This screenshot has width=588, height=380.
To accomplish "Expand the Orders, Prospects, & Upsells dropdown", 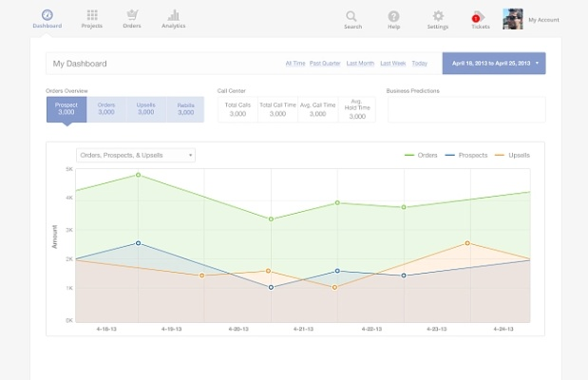I will click(136, 155).
